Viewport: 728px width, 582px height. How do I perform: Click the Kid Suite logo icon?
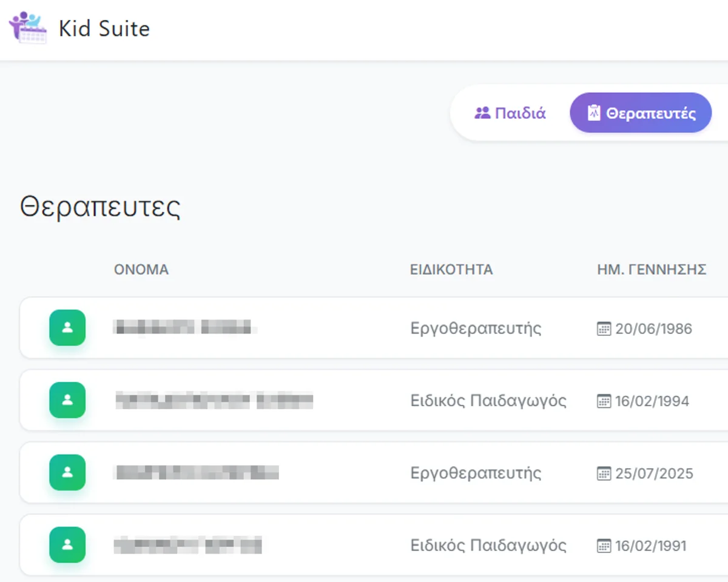[x=28, y=27]
